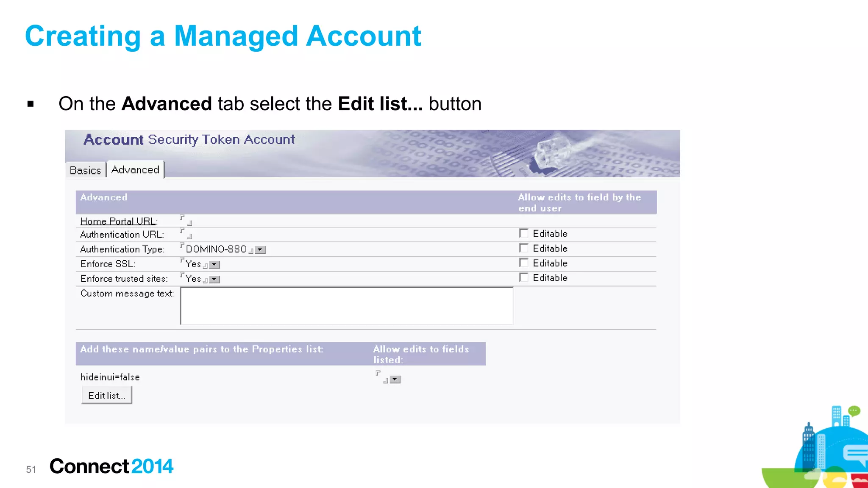
Task: Click the Connect2014 logo
Action: coord(111,466)
